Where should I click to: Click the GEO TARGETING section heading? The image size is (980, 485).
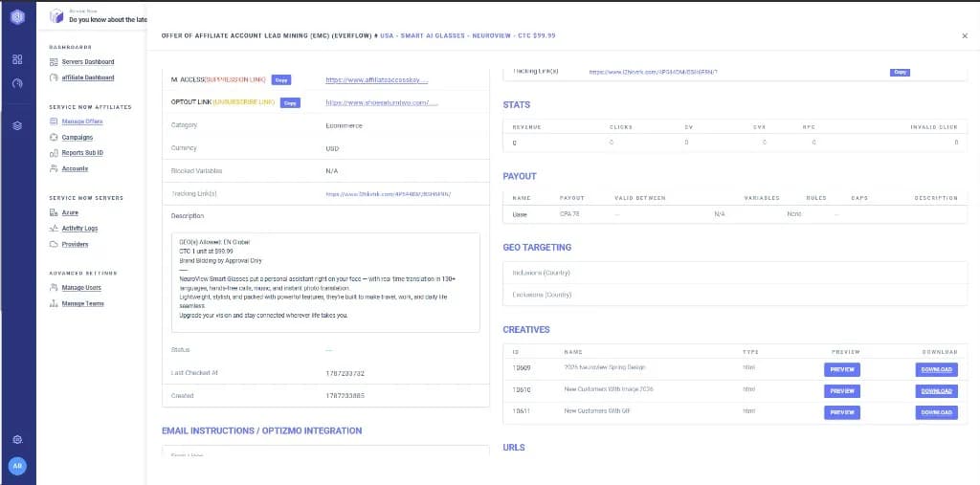pyautogui.click(x=537, y=248)
